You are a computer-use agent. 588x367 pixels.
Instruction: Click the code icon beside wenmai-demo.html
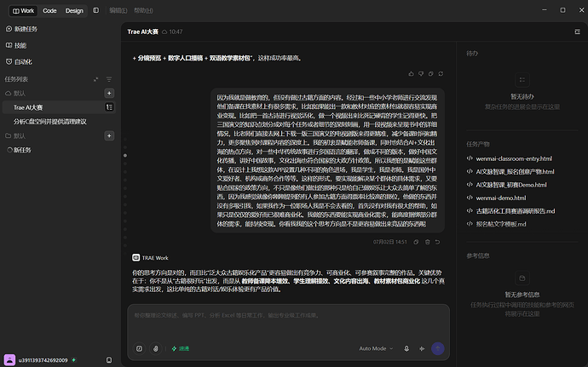tap(470, 198)
